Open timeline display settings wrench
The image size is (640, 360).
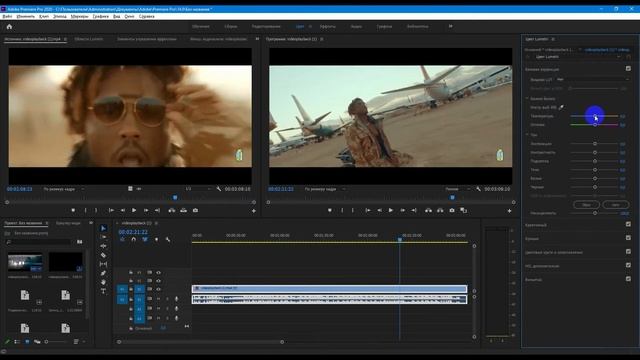(168, 240)
